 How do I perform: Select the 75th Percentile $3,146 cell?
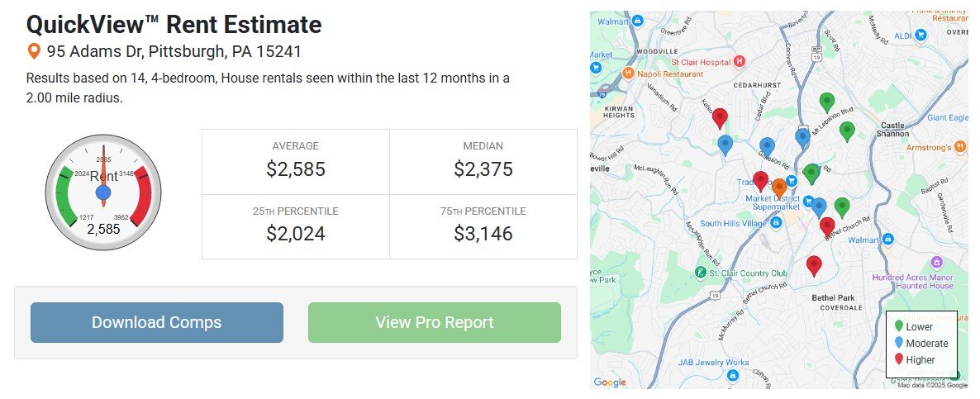pyautogui.click(x=483, y=226)
